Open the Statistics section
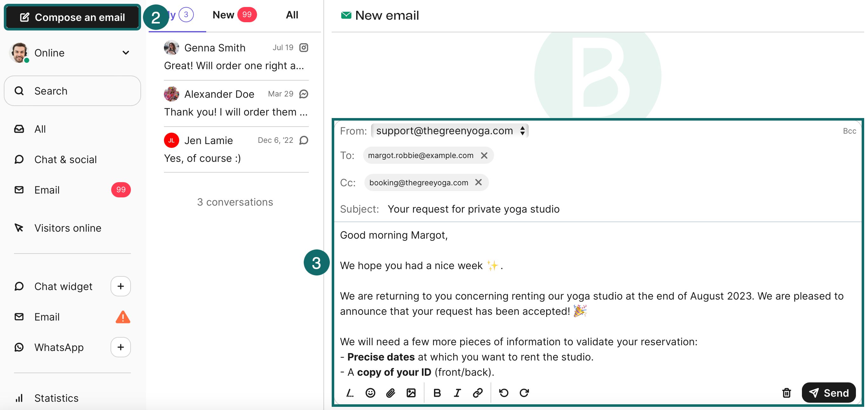868x410 pixels. tap(56, 398)
